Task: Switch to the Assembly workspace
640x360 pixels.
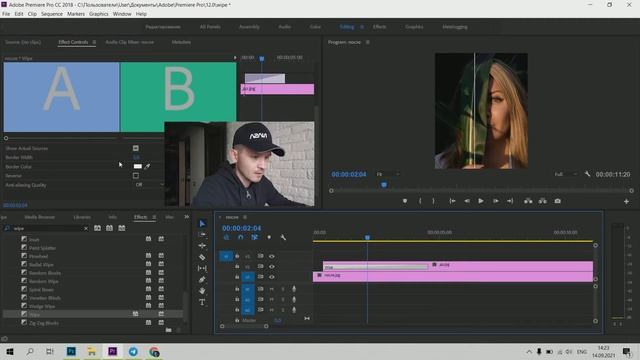Action: pyautogui.click(x=249, y=27)
